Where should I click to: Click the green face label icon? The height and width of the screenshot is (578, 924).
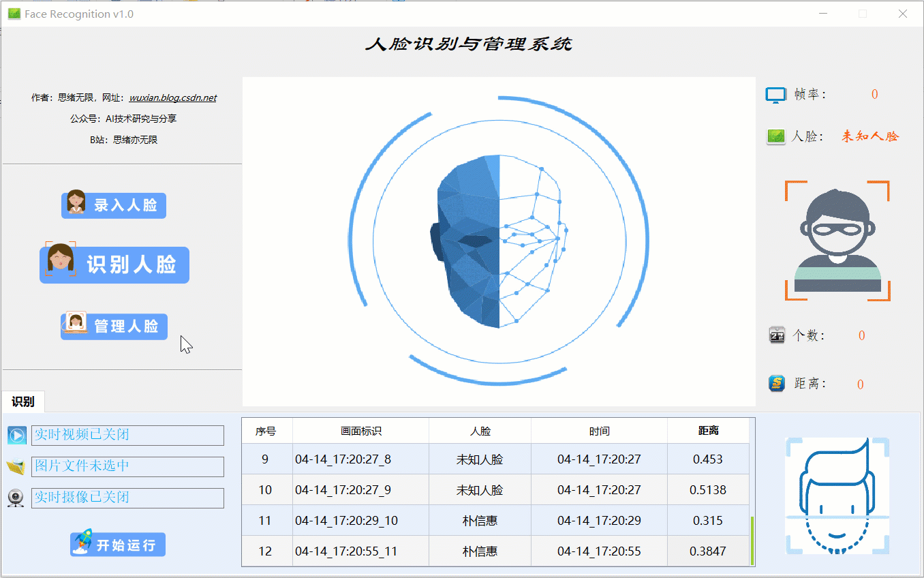coord(776,136)
